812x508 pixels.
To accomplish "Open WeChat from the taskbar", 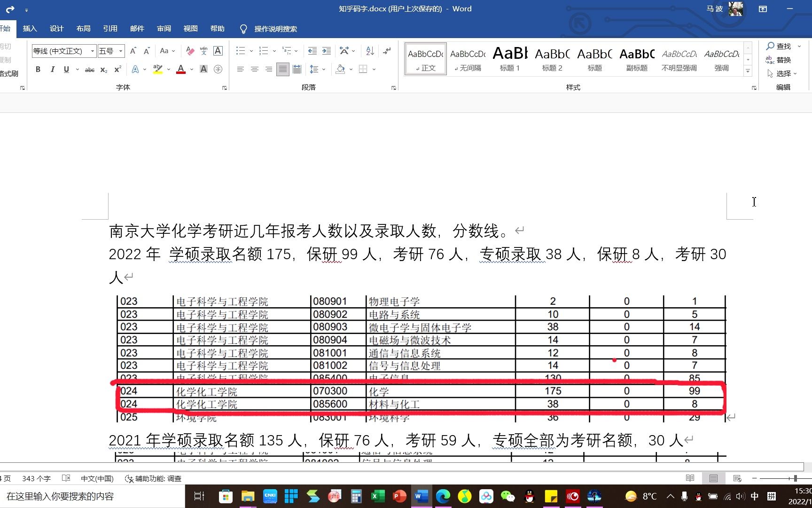I will pyautogui.click(x=507, y=496).
